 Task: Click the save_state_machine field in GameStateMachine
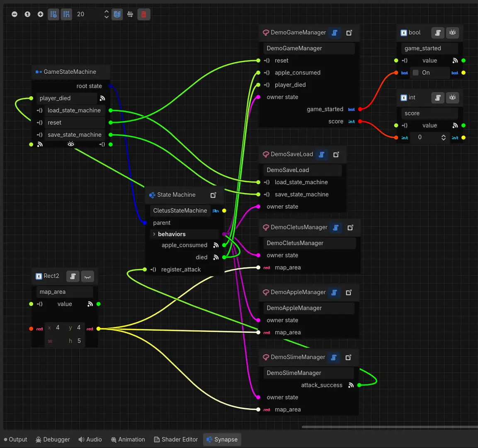(75, 135)
